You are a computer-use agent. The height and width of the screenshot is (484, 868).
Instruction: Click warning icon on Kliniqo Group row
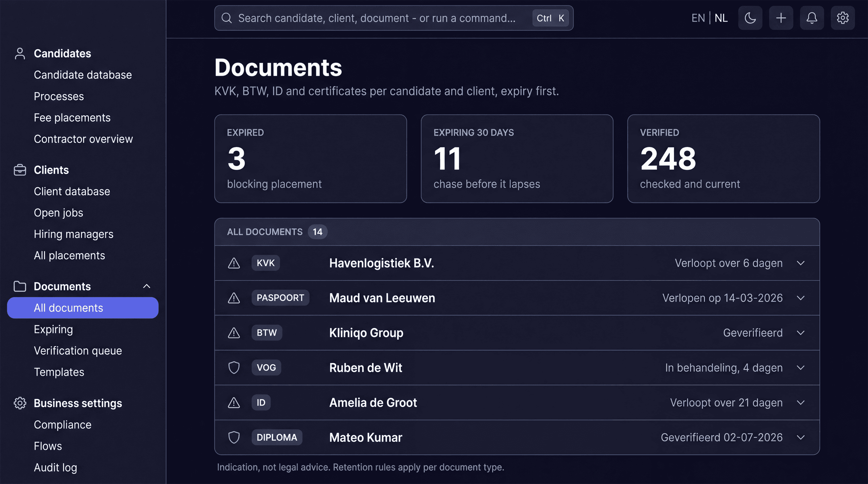[234, 333]
